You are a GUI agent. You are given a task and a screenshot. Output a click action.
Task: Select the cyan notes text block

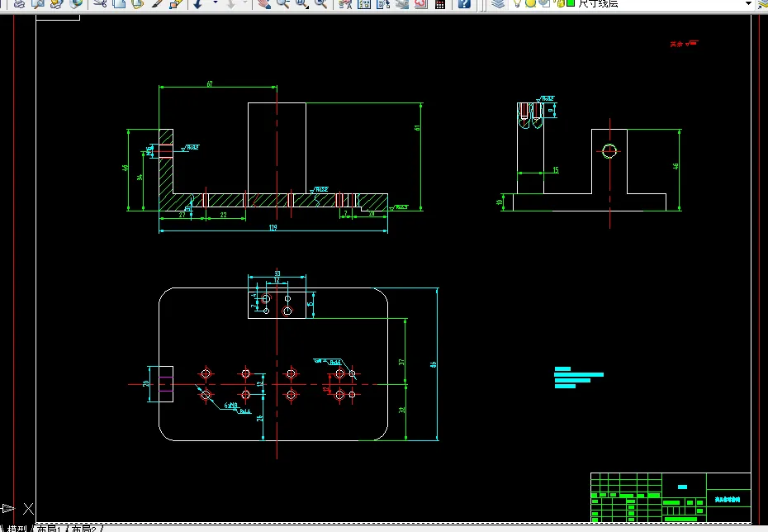pyautogui.click(x=578, y=378)
